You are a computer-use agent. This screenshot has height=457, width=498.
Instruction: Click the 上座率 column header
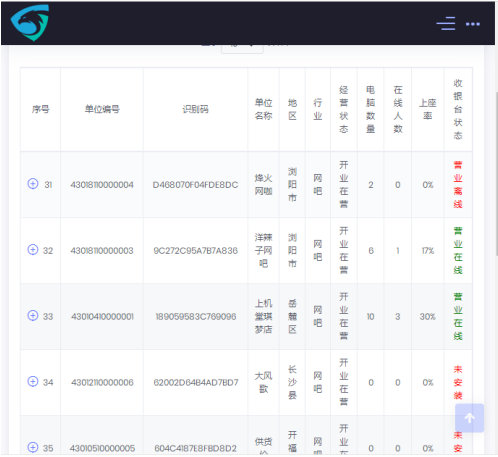tap(428, 109)
